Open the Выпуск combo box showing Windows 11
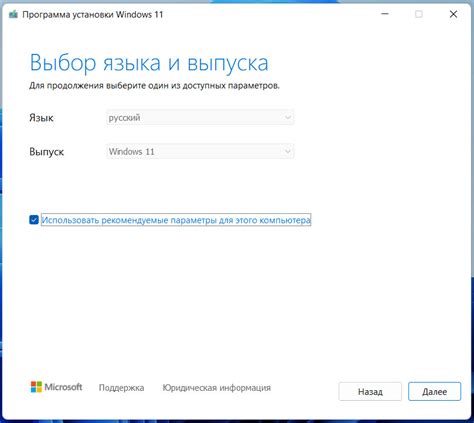 pyautogui.click(x=200, y=152)
